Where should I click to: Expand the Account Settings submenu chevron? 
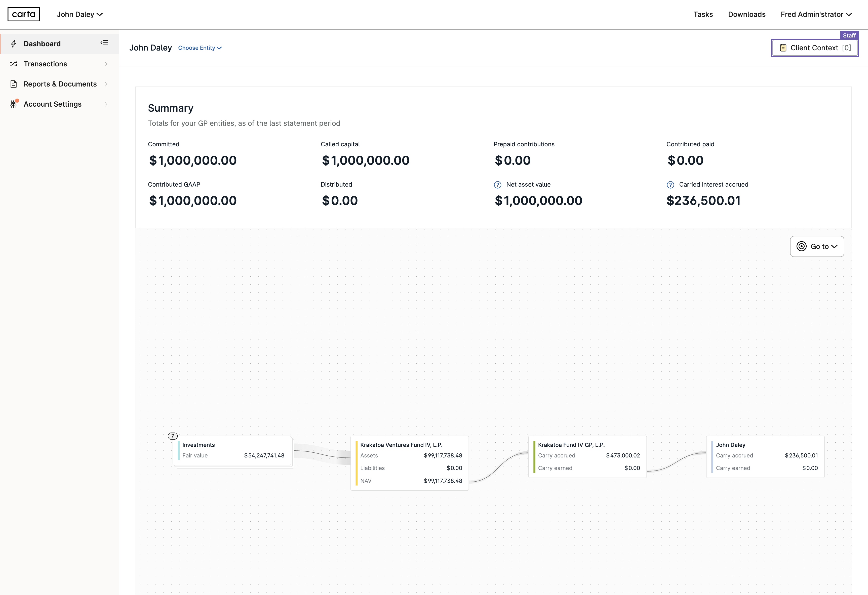point(106,105)
